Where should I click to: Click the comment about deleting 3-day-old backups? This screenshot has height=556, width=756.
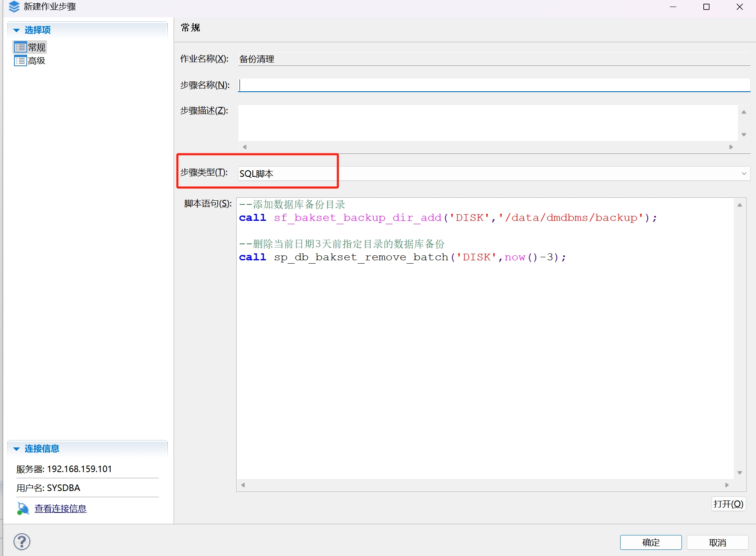click(342, 244)
